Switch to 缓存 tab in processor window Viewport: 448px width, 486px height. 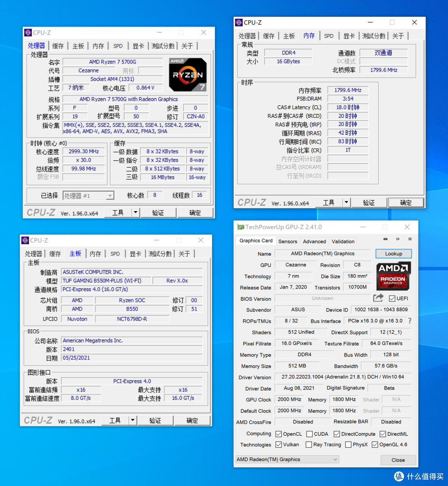click(58, 46)
